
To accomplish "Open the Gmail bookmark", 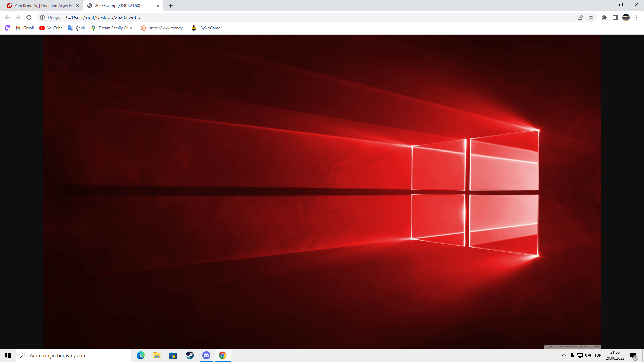I will coord(25,28).
